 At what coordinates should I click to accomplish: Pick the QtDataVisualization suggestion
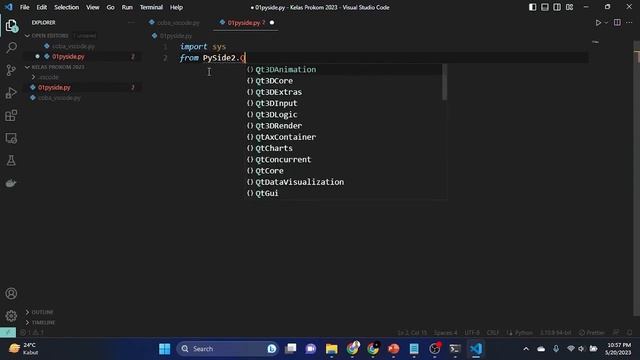point(343,182)
